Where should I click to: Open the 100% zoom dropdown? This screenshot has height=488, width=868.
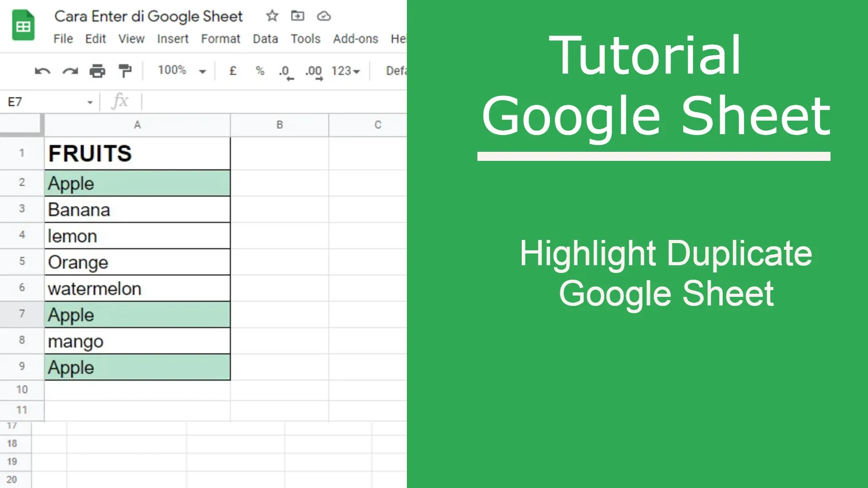click(x=182, y=70)
